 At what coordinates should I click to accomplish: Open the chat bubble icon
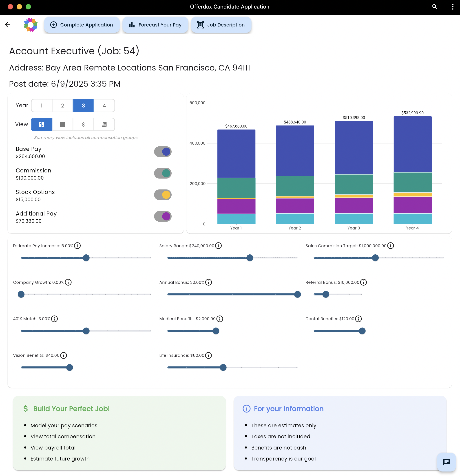click(x=446, y=462)
